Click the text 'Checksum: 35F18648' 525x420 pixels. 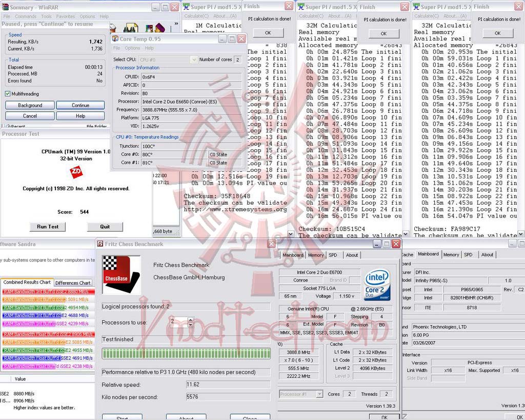point(217,196)
